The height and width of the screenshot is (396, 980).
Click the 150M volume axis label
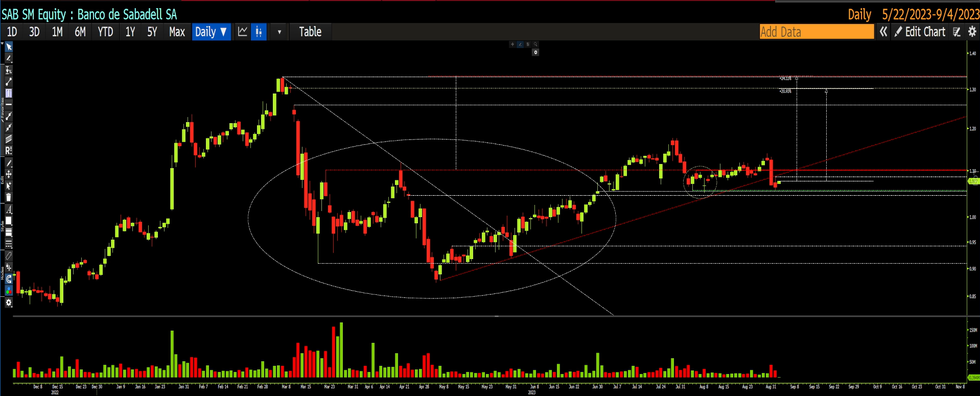973,330
